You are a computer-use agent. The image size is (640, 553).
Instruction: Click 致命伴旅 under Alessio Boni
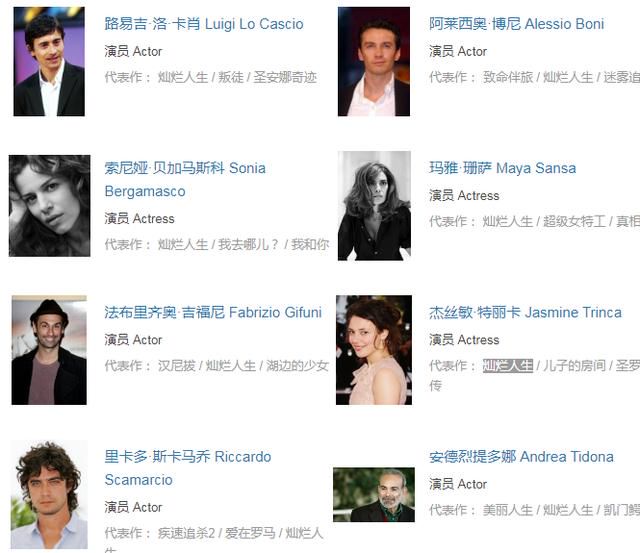[508, 77]
